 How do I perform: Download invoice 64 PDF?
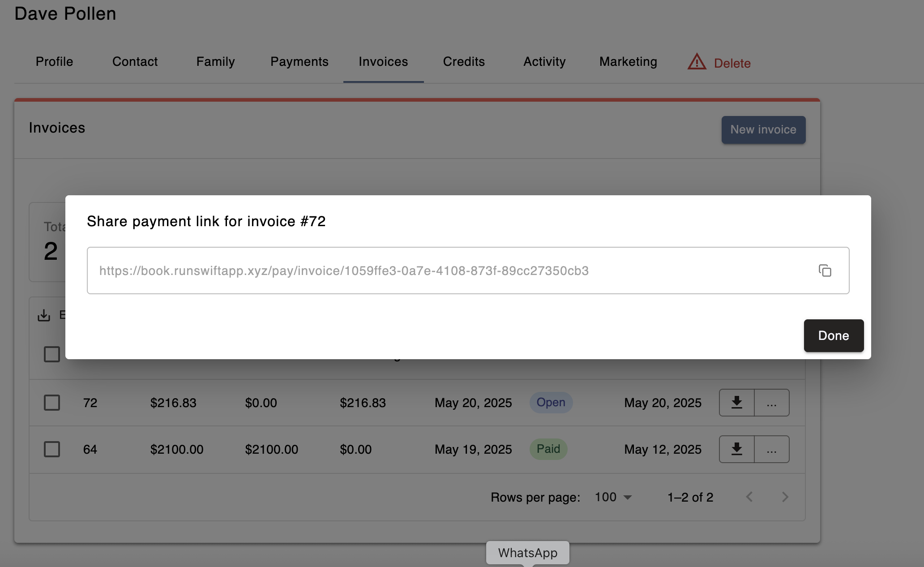point(736,449)
